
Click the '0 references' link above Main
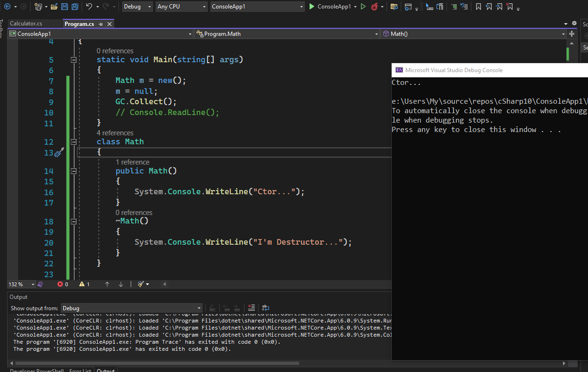[x=115, y=51]
